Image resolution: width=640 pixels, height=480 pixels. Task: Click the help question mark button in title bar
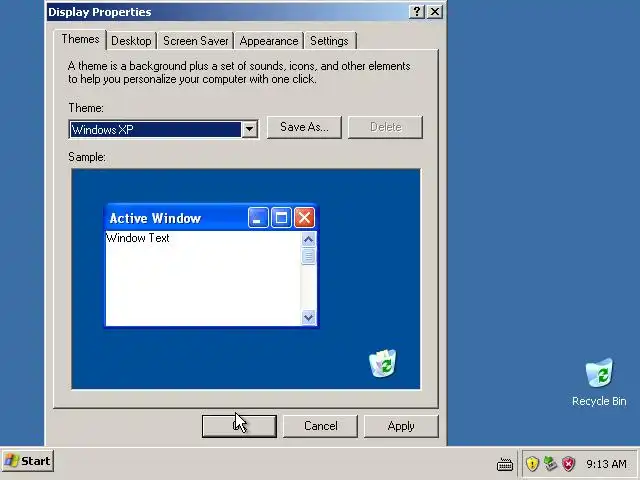coord(417,12)
